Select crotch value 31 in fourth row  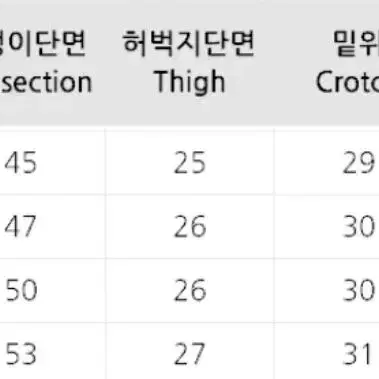click(x=357, y=354)
